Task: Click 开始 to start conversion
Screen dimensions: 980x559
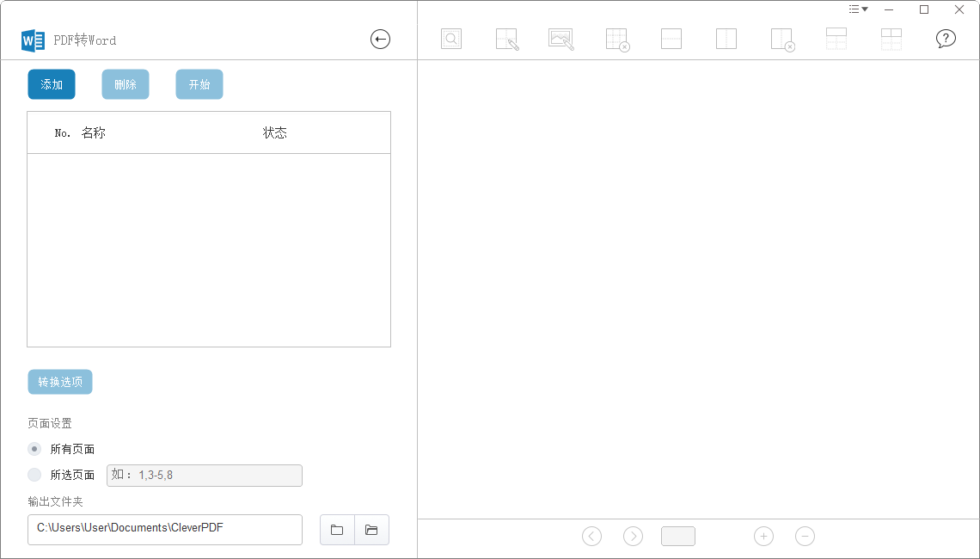Action: tap(199, 84)
